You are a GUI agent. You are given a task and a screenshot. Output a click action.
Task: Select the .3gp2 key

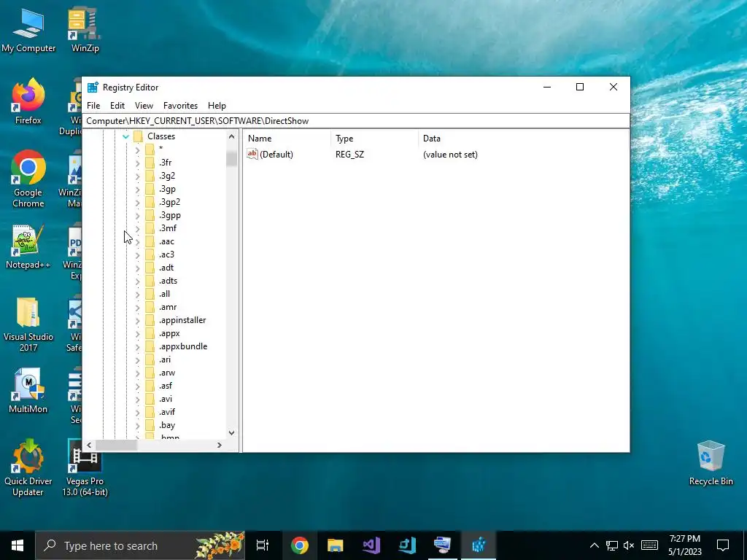169,203
